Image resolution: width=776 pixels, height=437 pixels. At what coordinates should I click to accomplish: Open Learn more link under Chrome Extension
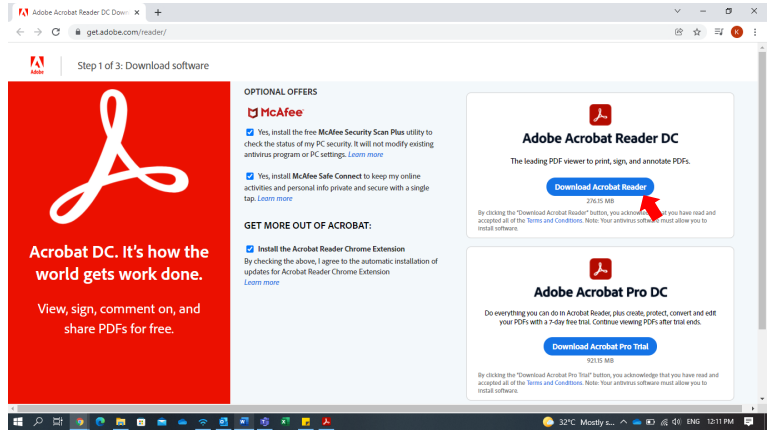coord(261,282)
